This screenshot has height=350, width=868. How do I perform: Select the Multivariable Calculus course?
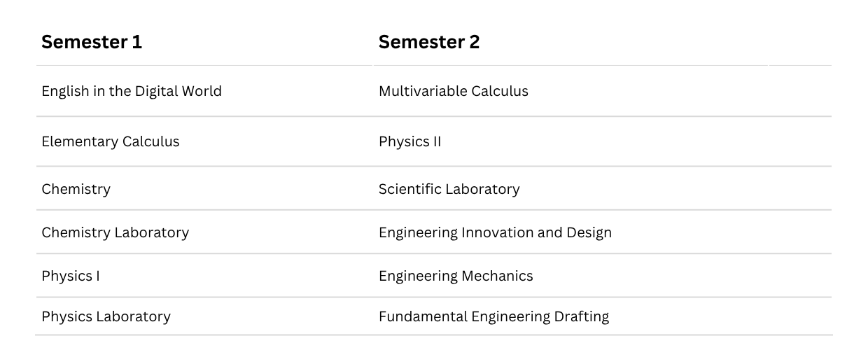(454, 91)
